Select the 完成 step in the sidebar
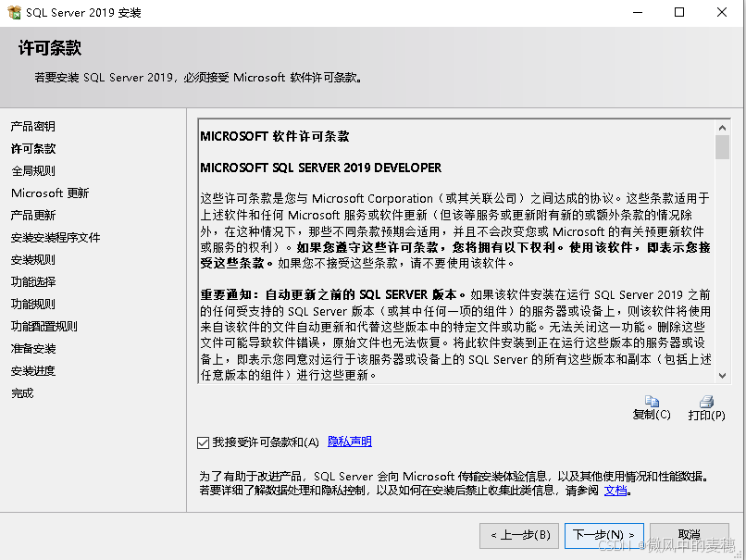Image resolution: width=746 pixels, height=560 pixels. coord(22,393)
